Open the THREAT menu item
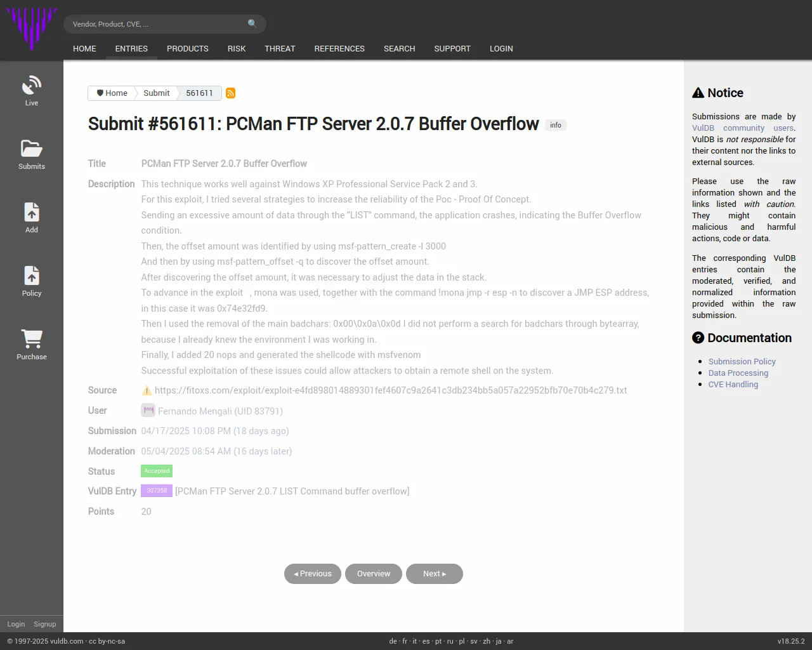The height and width of the screenshot is (650, 812). click(280, 49)
